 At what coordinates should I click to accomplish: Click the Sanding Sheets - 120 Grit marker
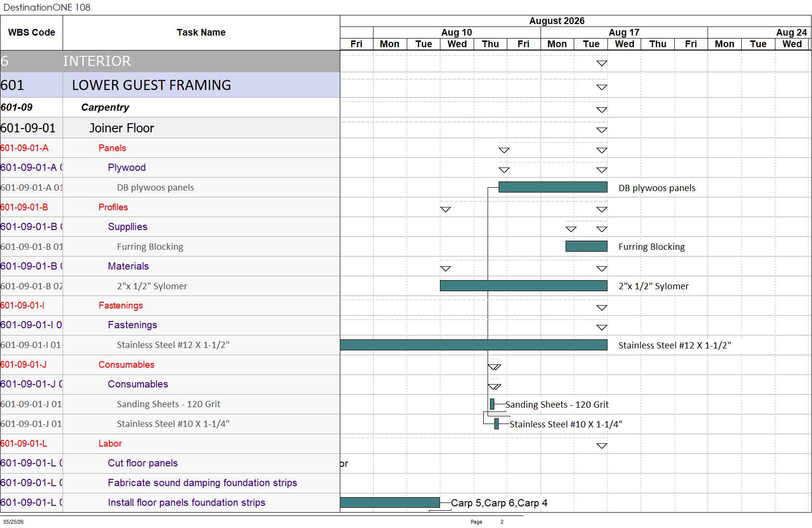[x=492, y=404]
